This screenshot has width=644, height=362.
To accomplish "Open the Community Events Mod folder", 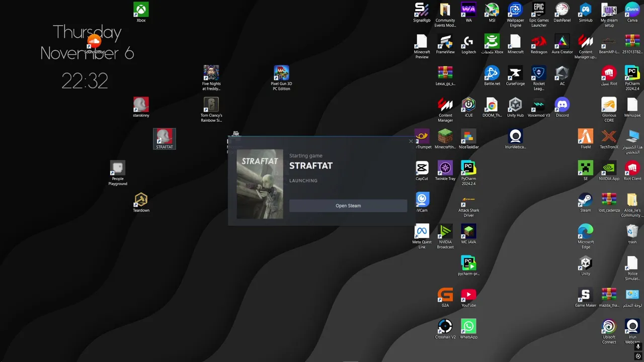I will [x=445, y=15].
